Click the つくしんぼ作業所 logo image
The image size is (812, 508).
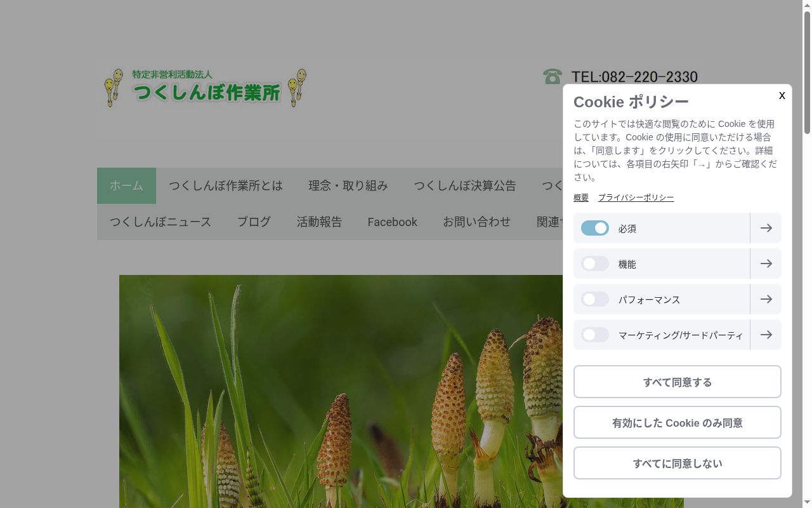[x=206, y=88]
